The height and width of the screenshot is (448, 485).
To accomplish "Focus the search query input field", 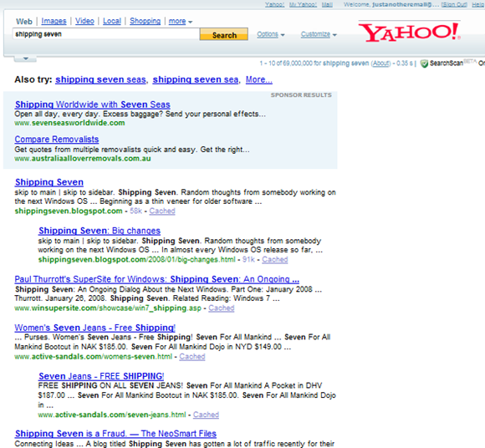I will coord(106,34).
